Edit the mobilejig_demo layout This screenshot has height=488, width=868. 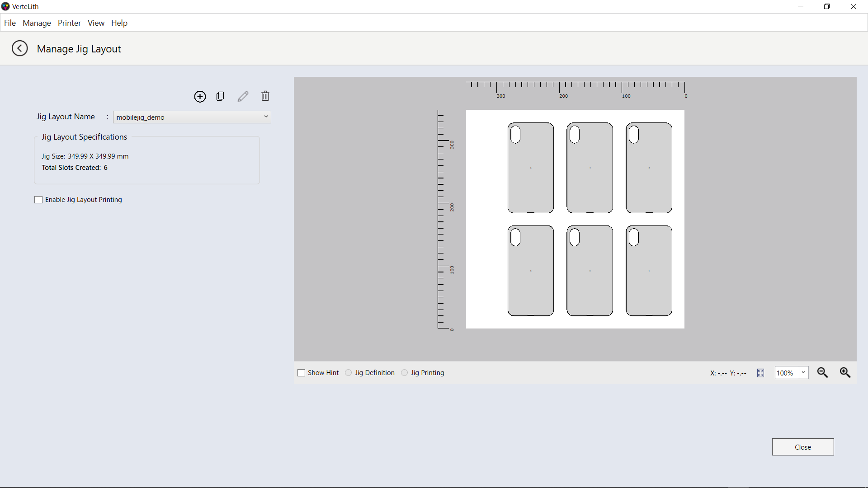coord(243,96)
